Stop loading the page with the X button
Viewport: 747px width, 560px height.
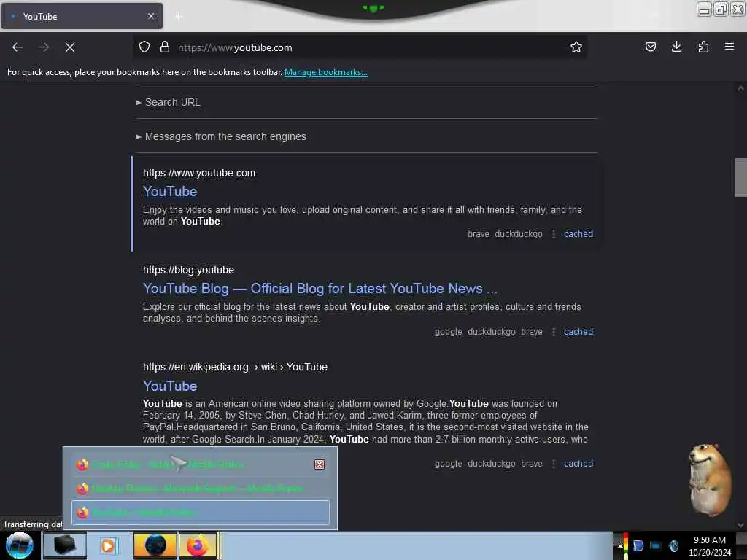click(x=70, y=47)
